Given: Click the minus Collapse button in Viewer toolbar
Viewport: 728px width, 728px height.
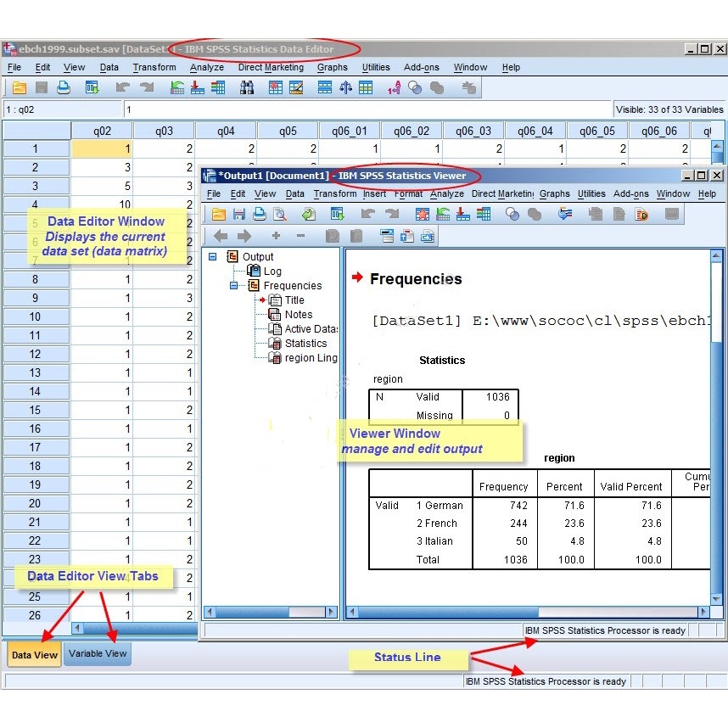Looking at the screenshot, I should [300, 236].
